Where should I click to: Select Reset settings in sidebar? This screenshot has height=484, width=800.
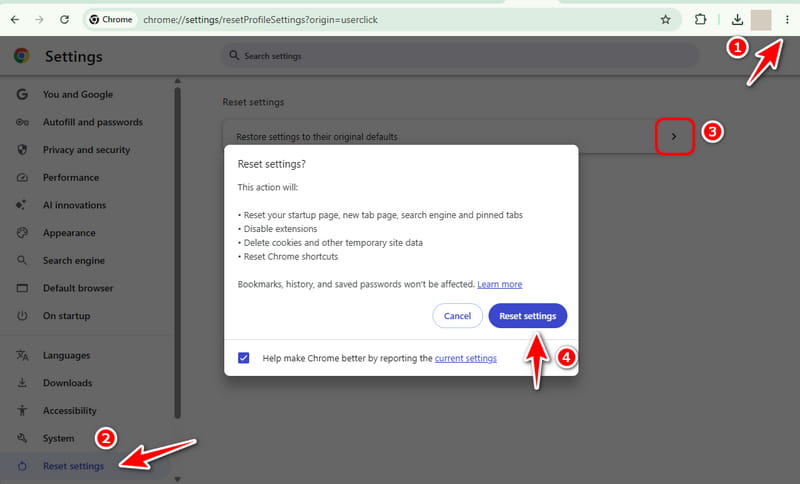point(73,466)
